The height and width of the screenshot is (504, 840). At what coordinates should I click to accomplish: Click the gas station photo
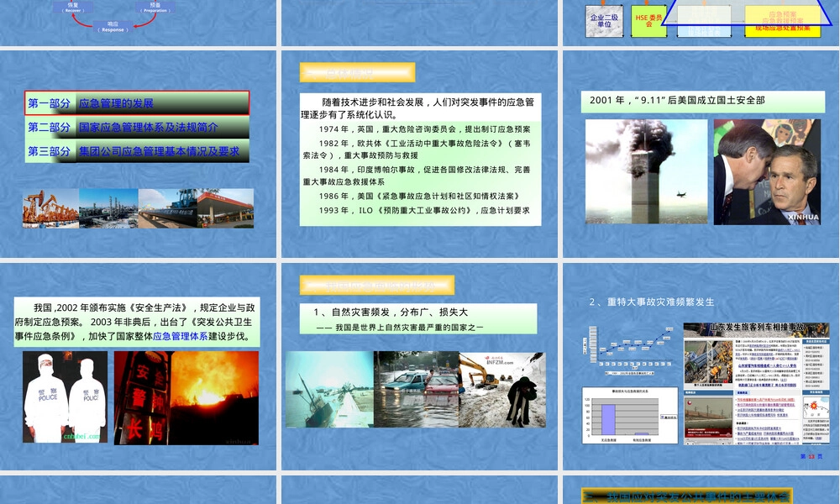[x=225, y=208]
